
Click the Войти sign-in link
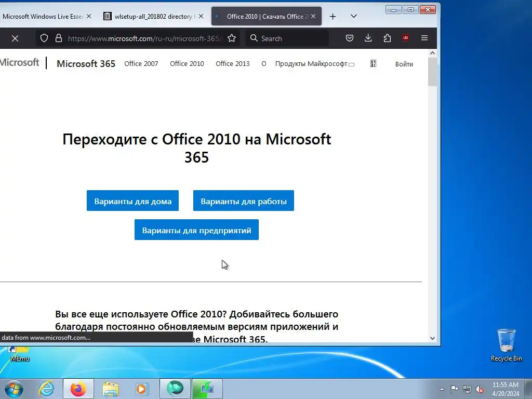point(404,64)
